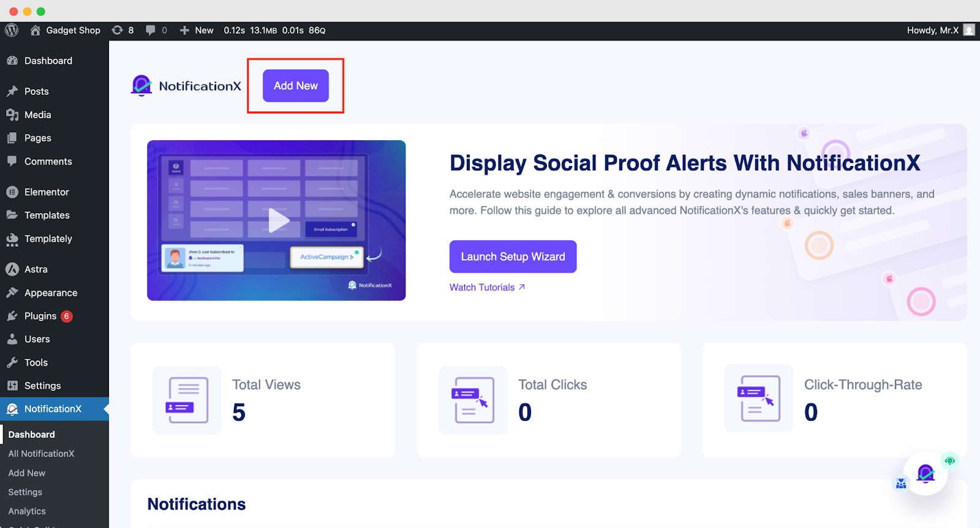
Task: Click the small blue community icon
Action: click(x=901, y=483)
